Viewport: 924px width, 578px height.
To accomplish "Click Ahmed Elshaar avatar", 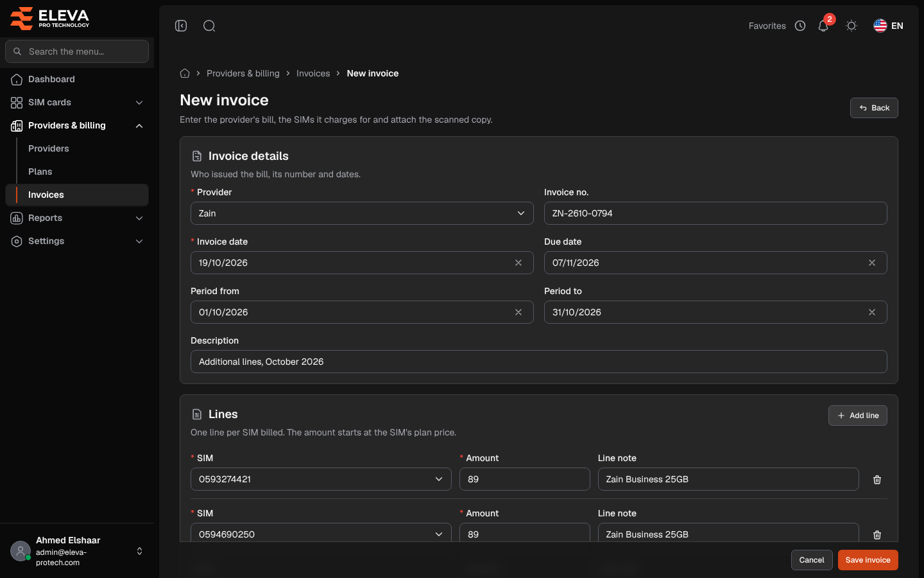I will pyautogui.click(x=21, y=551).
